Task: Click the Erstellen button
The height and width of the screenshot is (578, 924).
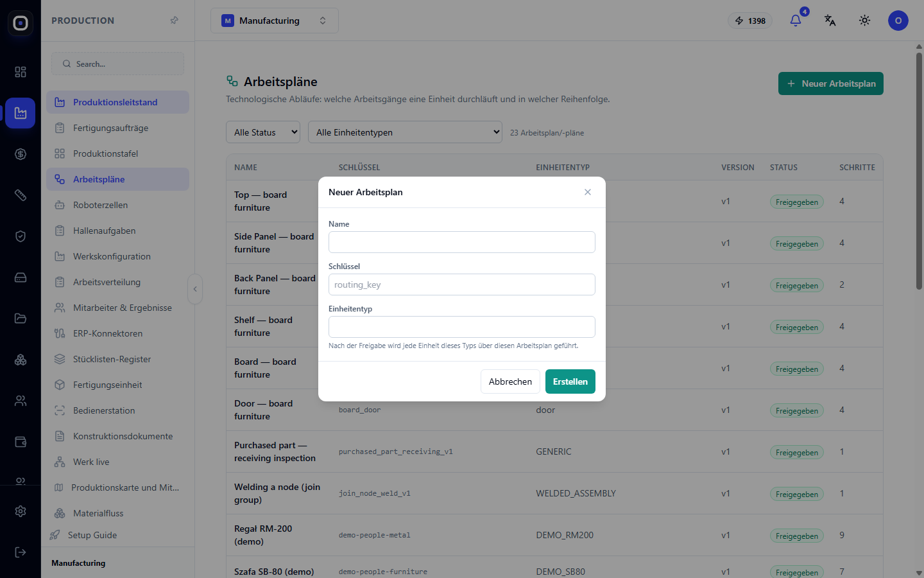Action: [570, 381]
